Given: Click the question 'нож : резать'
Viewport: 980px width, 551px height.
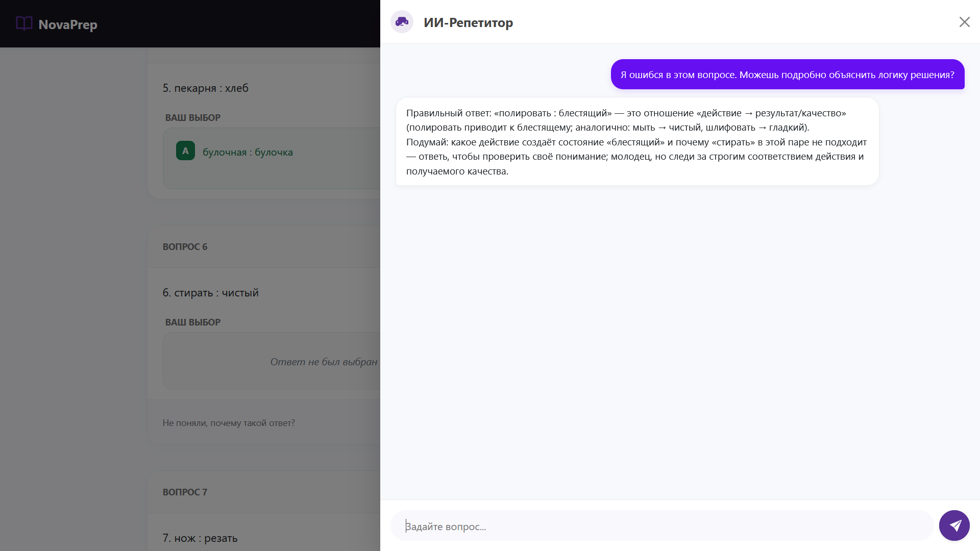Looking at the screenshot, I should click(200, 538).
